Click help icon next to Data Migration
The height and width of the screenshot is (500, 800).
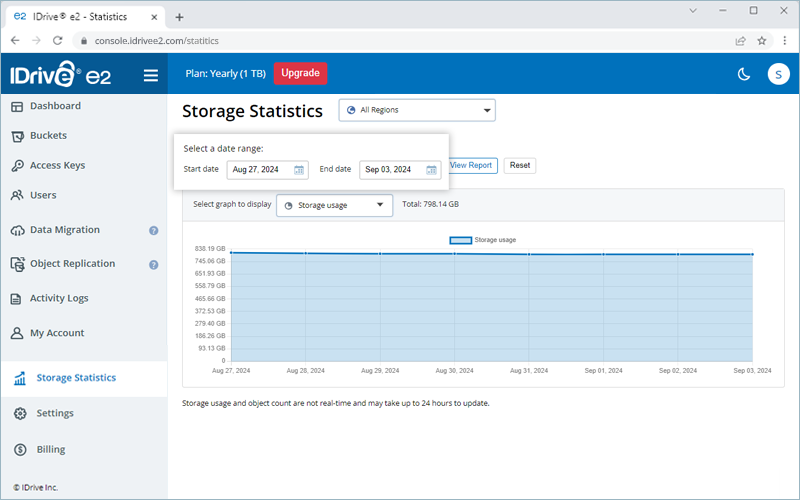[154, 230]
